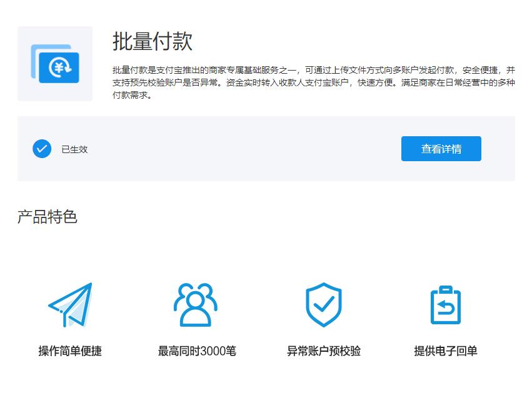The width and height of the screenshot is (532, 408).
Task: Click the batch payment yen logo icon
Action: click(55, 64)
